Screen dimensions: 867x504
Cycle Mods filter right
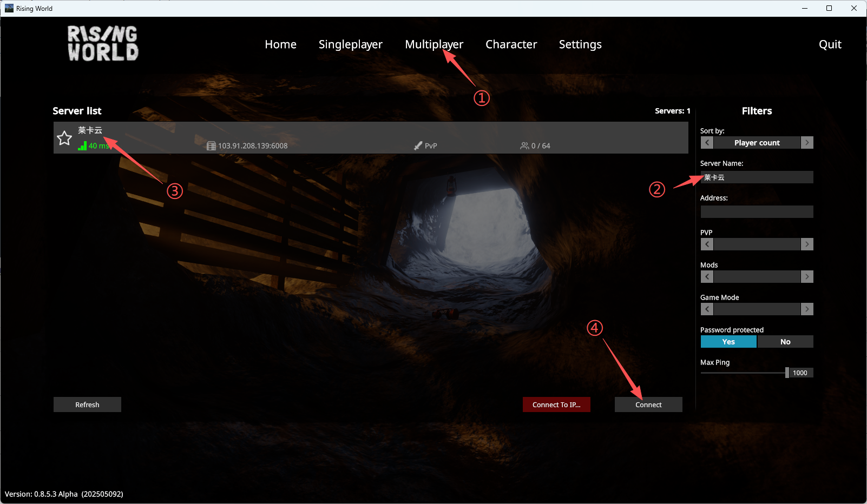pyautogui.click(x=807, y=277)
